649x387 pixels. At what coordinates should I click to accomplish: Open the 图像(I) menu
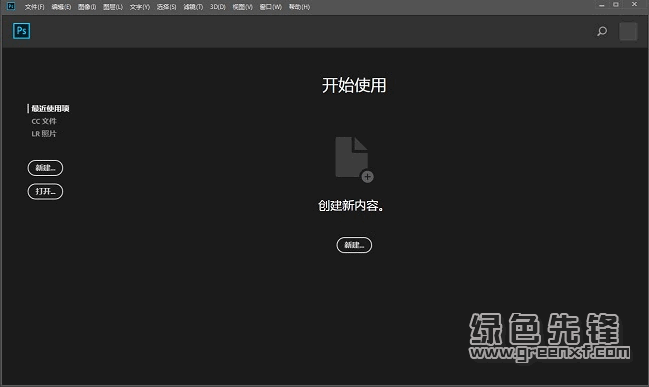pyautogui.click(x=87, y=7)
